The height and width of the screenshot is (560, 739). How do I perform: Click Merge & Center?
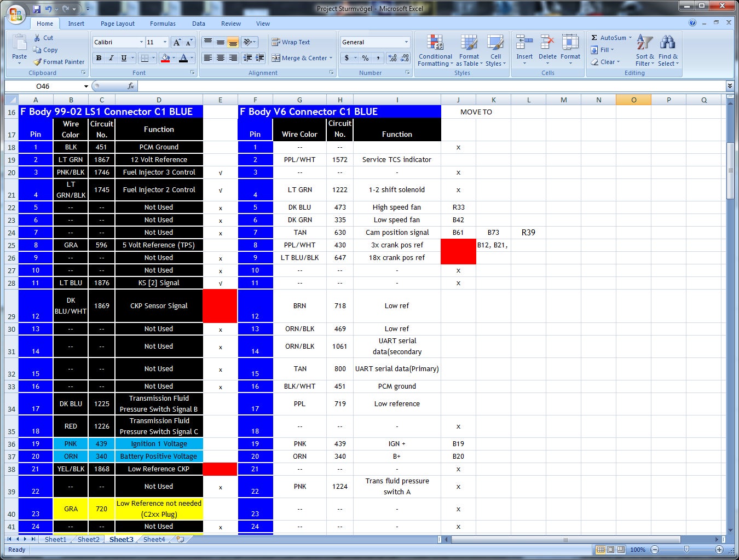(299, 58)
